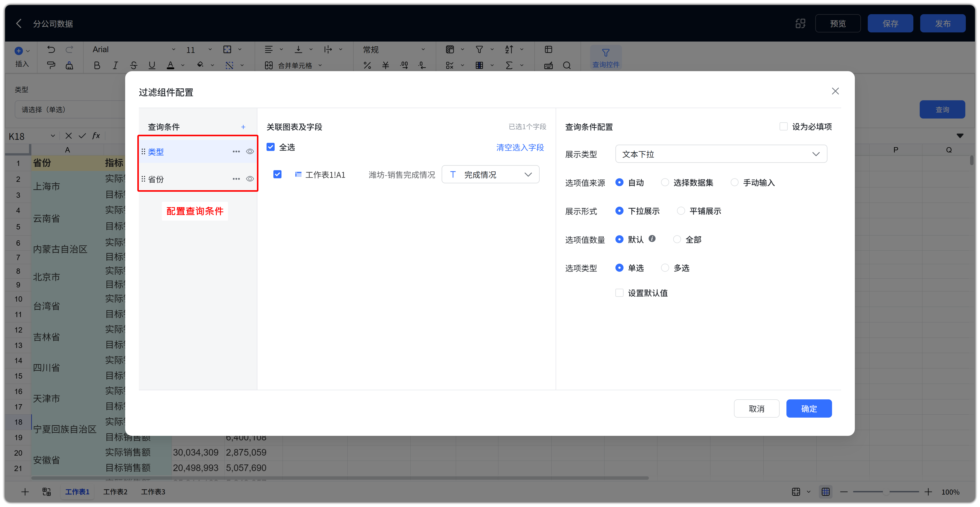Click the 取消 button
The height and width of the screenshot is (507, 980).
click(x=756, y=408)
